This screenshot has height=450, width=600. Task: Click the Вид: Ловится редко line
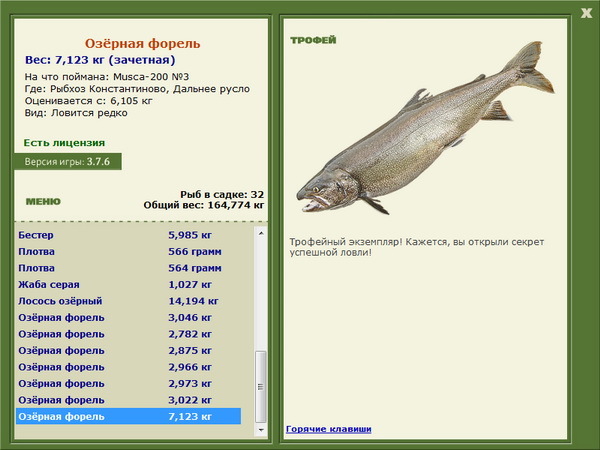point(76,113)
